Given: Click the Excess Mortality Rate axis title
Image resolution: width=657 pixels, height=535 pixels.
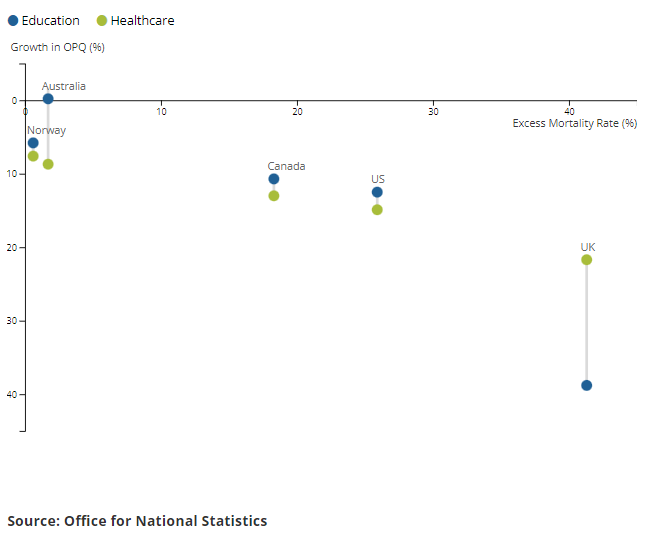Looking at the screenshot, I should (574, 123).
